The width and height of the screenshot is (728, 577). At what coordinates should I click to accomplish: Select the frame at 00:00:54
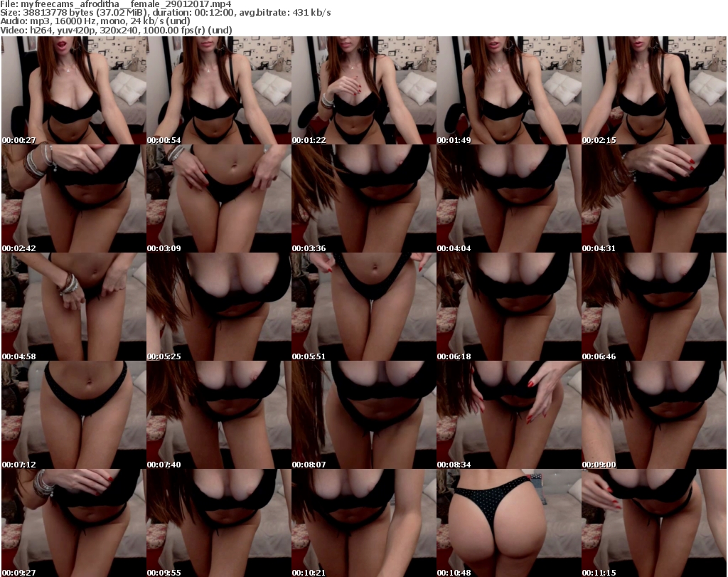click(x=218, y=91)
